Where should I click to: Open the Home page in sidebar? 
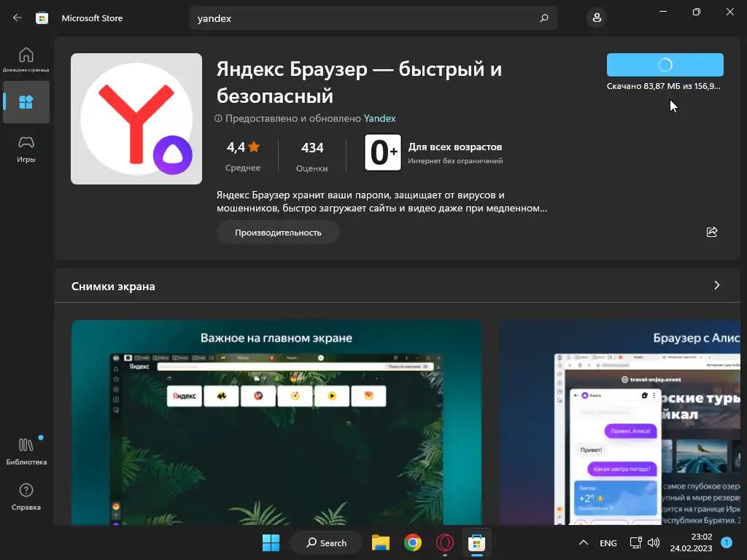click(x=26, y=60)
